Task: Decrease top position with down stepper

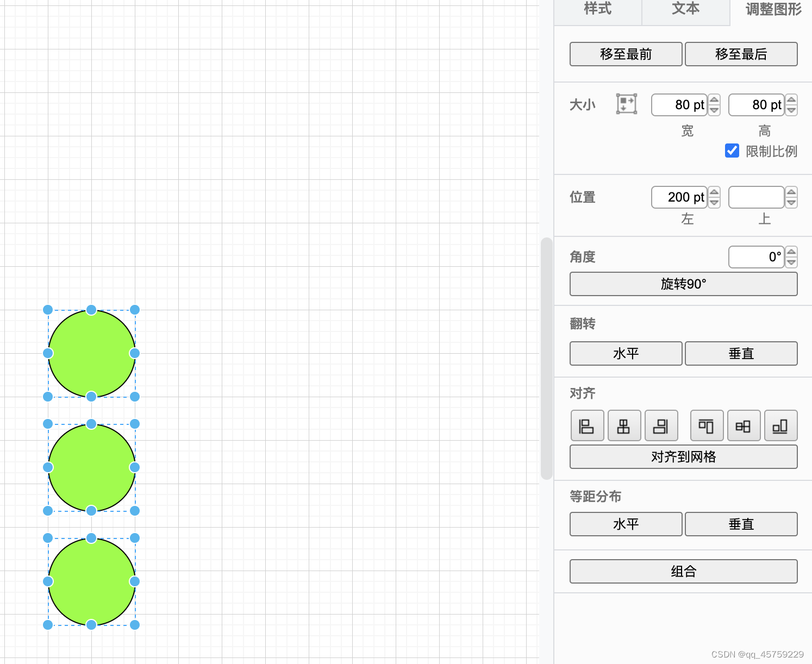Action: pyautogui.click(x=791, y=203)
